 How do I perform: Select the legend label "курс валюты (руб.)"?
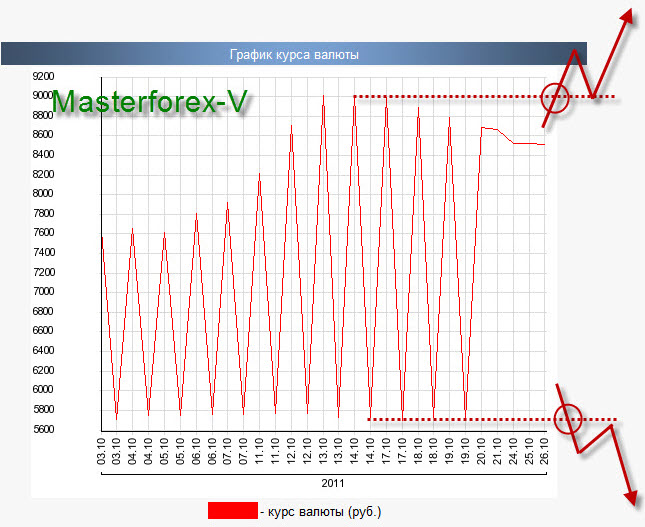(325, 512)
